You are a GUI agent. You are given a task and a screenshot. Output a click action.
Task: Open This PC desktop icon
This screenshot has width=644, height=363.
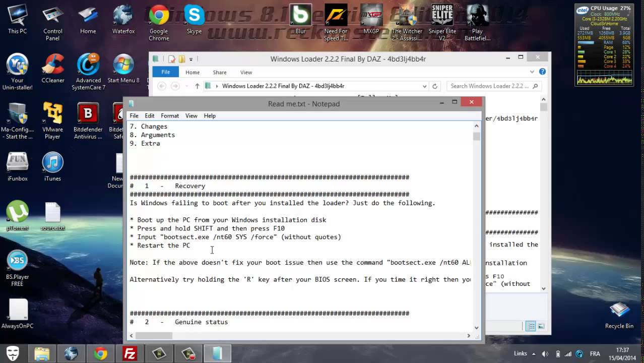17,20
